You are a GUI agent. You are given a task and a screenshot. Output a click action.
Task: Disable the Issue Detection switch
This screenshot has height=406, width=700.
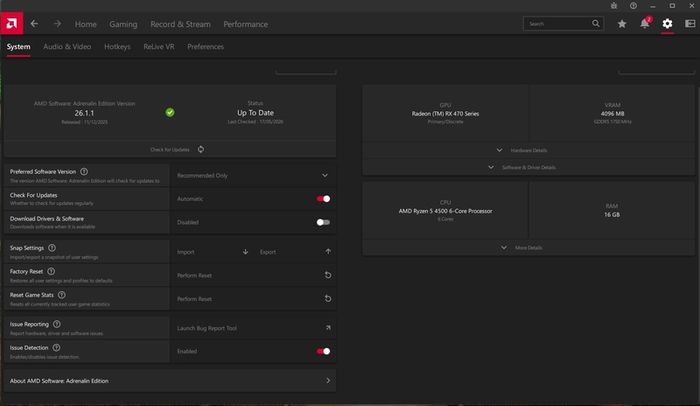tap(323, 351)
